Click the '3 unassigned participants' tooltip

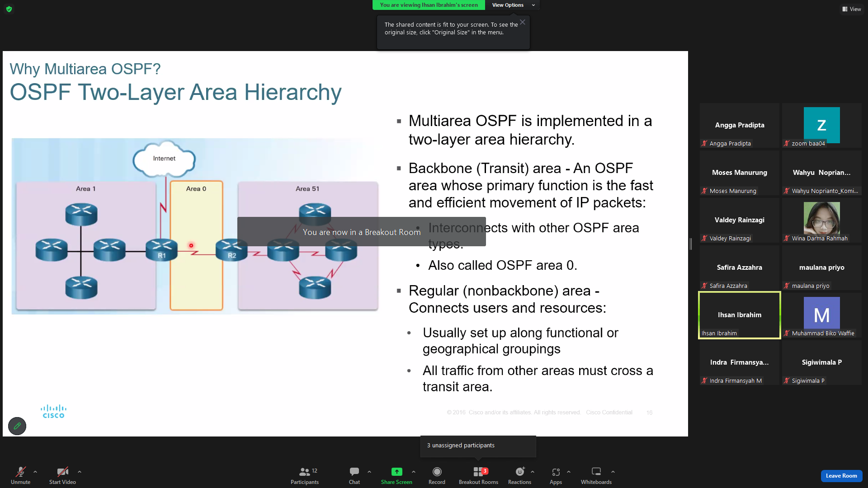(478, 446)
